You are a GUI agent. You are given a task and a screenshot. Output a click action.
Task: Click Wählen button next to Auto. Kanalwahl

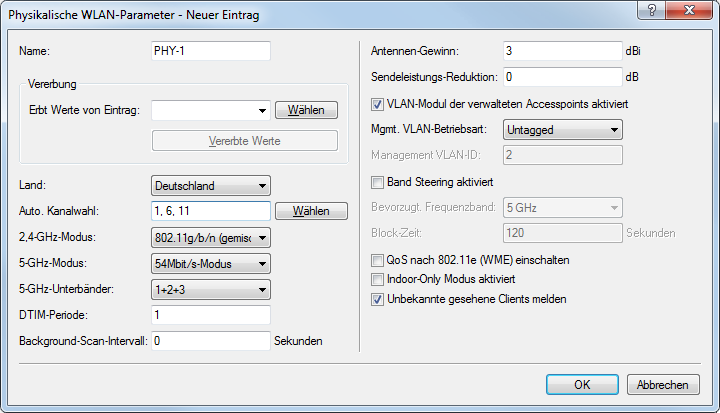(x=311, y=211)
